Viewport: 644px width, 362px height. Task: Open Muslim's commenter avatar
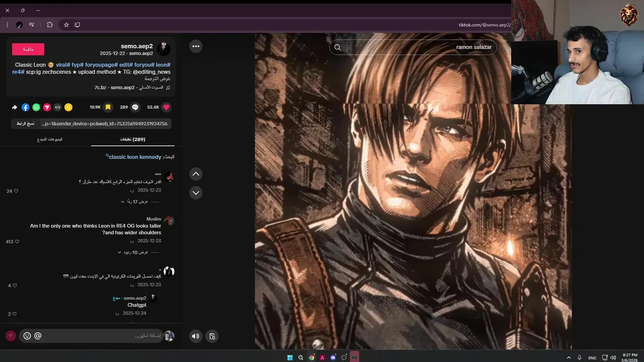point(169,221)
